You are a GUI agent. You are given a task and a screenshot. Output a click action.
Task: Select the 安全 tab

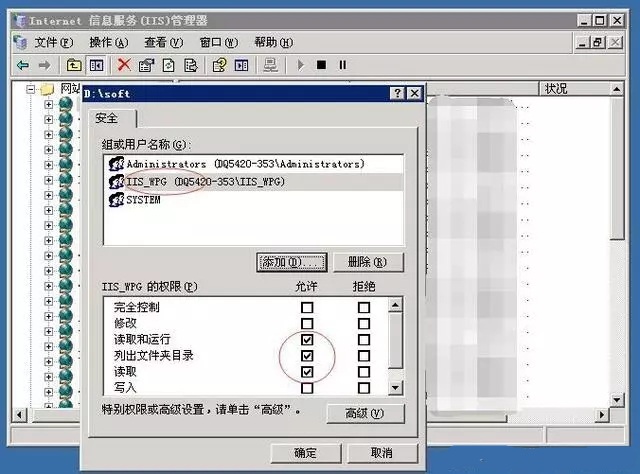pos(106,118)
